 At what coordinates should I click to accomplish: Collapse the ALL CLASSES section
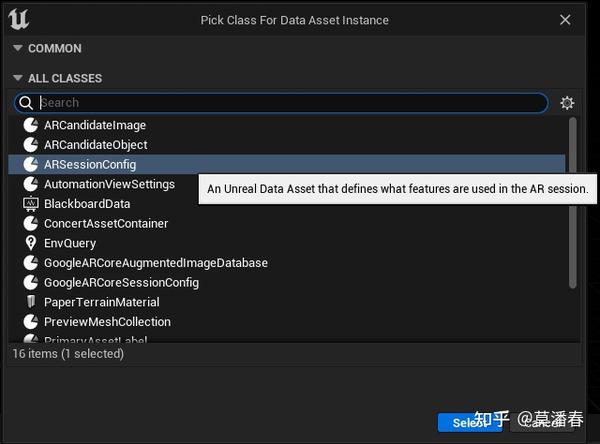(x=18, y=78)
